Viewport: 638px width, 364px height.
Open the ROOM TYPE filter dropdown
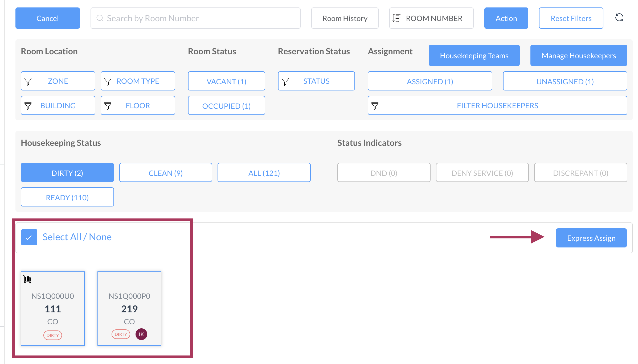[138, 81]
